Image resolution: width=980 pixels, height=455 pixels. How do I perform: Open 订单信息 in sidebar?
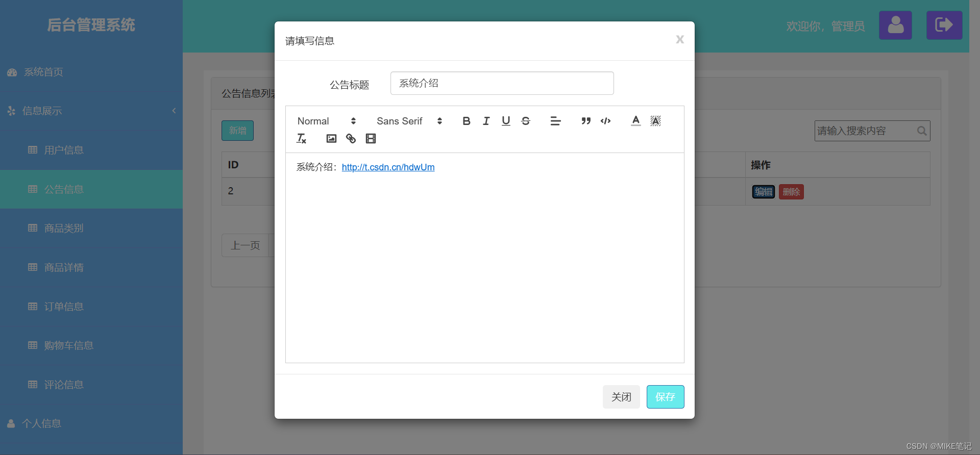click(91, 307)
